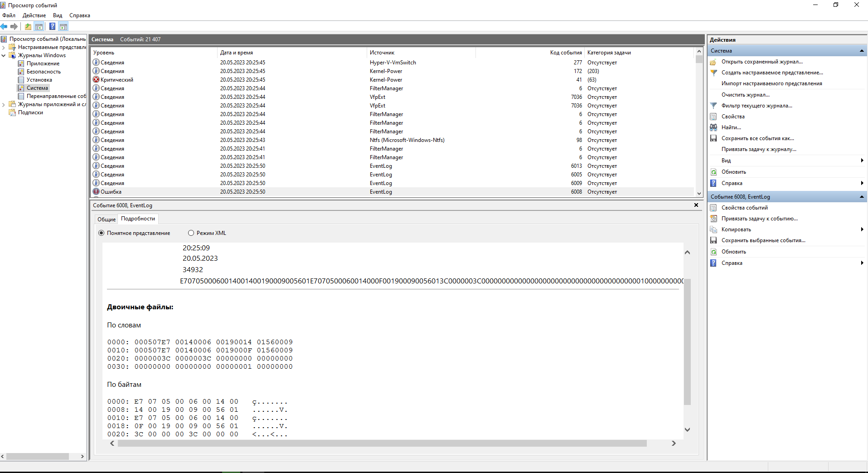
Task: Expand Справка submenu arrow under Система actions
Action: click(x=862, y=183)
